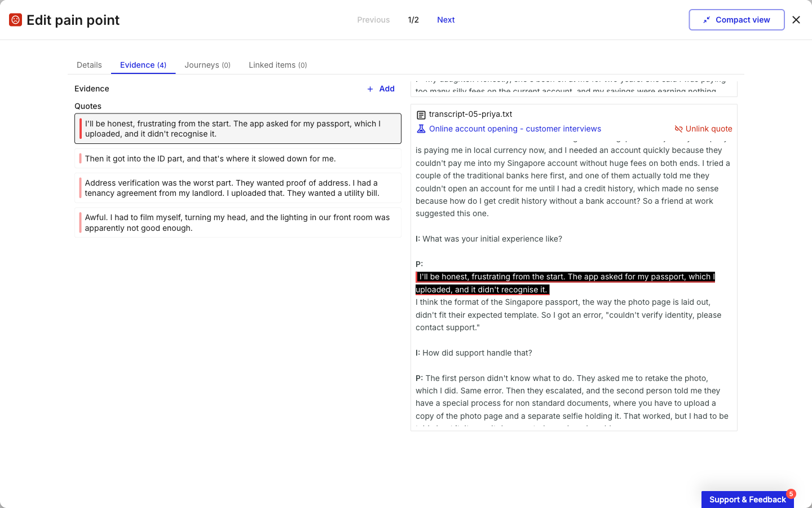
Task: Select the Address verification quote
Action: coord(238,188)
